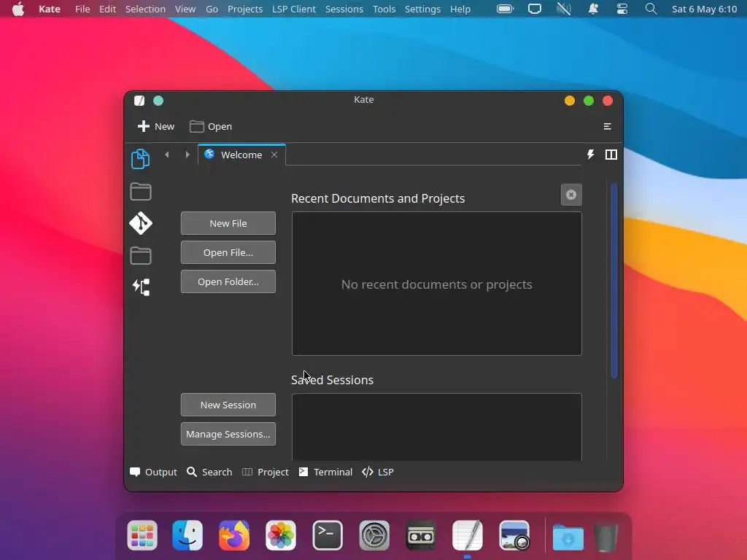747x560 pixels.
Task: Click the Open Folder... button
Action: pos(228,281)
